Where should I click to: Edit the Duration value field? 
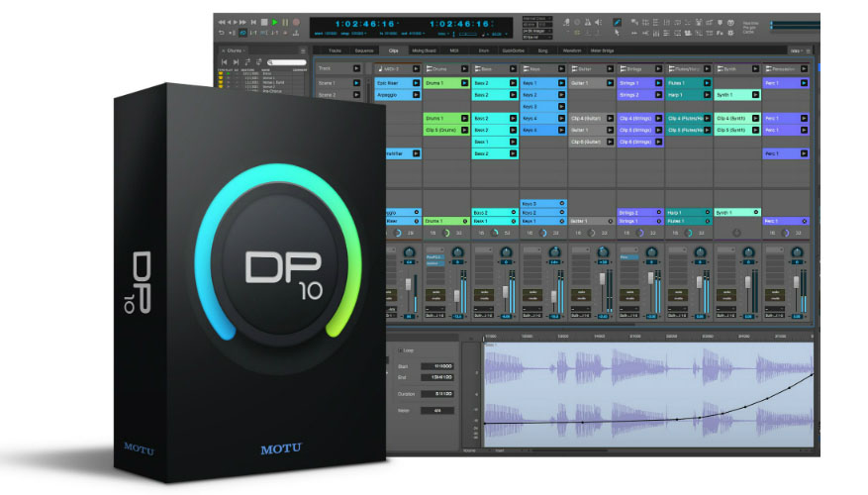[x=437, y=394]
